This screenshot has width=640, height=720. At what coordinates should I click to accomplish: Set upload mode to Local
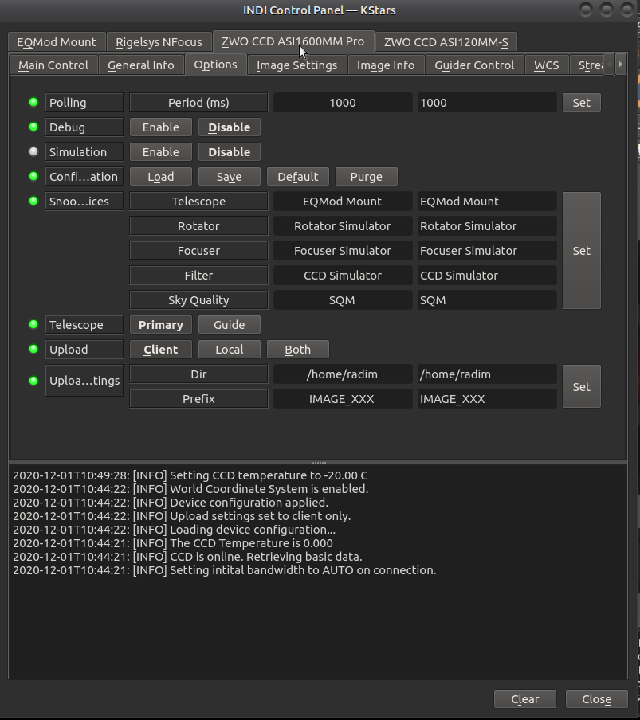point(229,350)
